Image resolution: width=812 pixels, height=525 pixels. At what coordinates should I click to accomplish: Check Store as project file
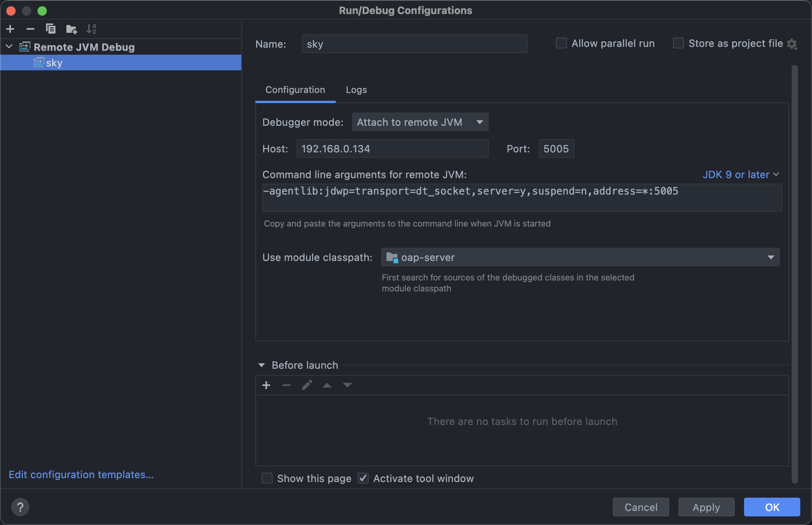pos(678,43)
